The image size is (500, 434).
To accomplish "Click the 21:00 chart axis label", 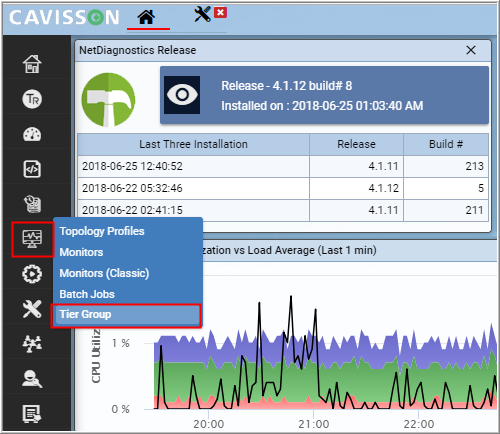I will (x=314, y=424).
